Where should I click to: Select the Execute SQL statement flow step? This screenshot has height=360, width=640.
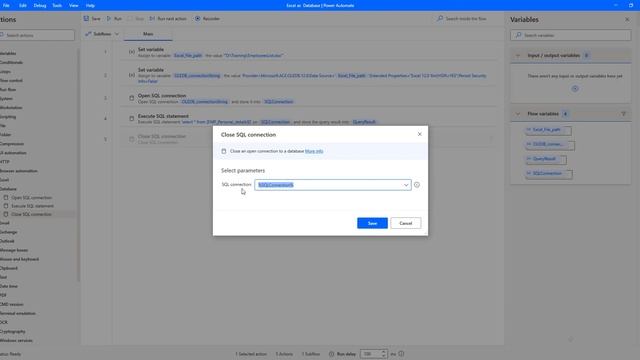[309, 119]
